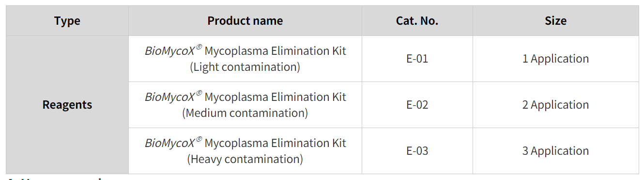Click the Cat. No. column header
Screen dimensions: 644x180
pyautogui.click(x=417, y=21)
